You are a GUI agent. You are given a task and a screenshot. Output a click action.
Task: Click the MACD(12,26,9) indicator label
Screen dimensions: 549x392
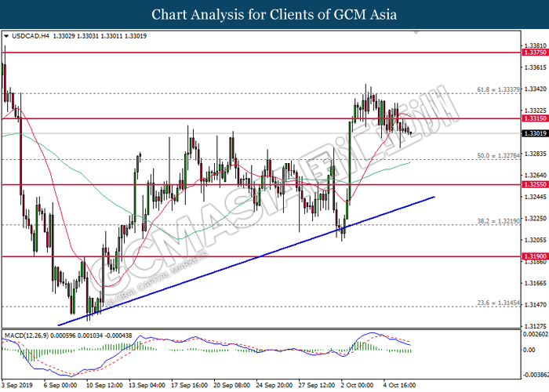point(27,336)
